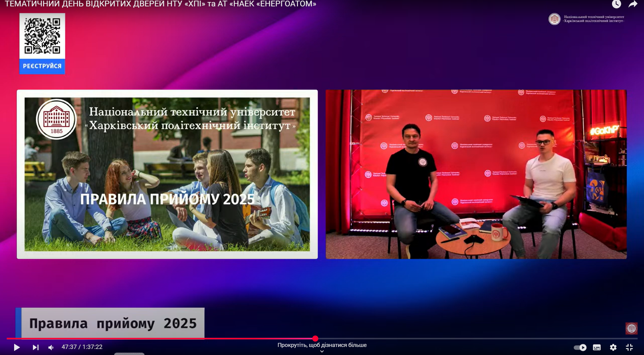Open the settings gear menu
The width and height of the screenshot is (644, 355).
pos(613,347)
